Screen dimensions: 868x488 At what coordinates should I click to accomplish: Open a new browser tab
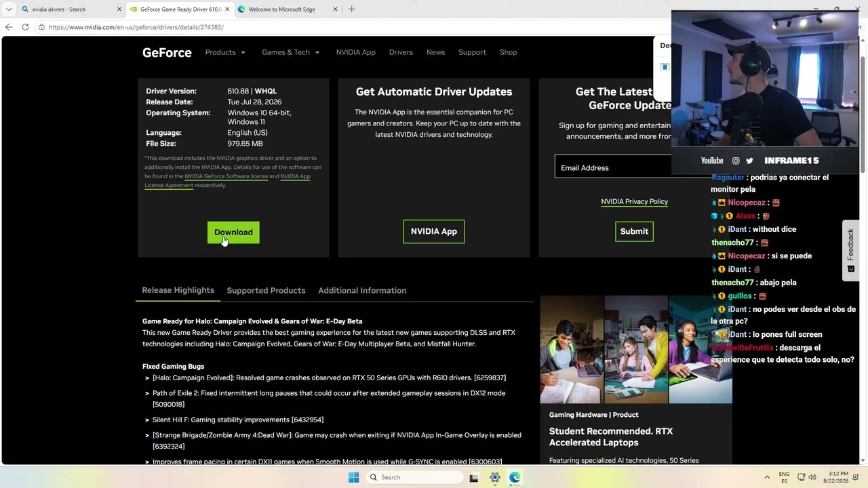(x=351, y=9)
